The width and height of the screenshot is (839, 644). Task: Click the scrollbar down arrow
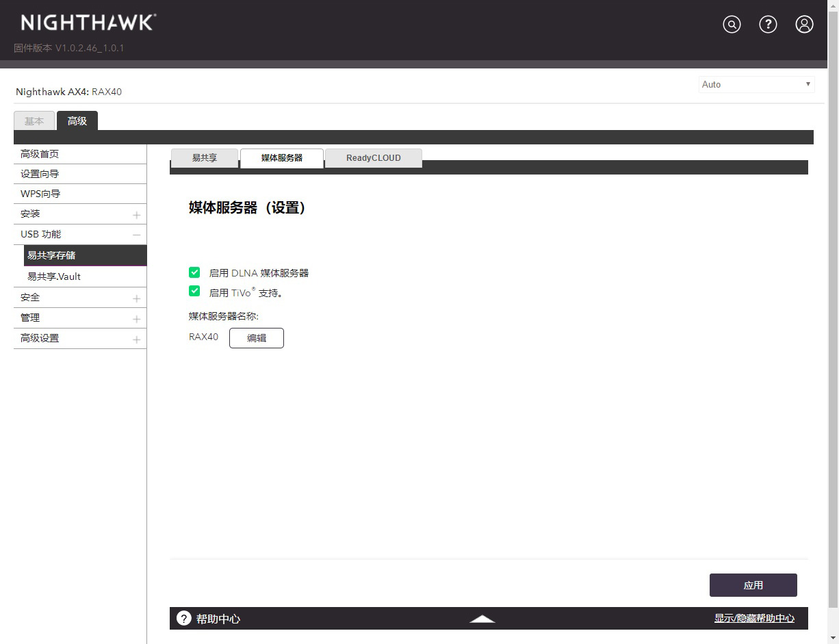coord(834,637)
